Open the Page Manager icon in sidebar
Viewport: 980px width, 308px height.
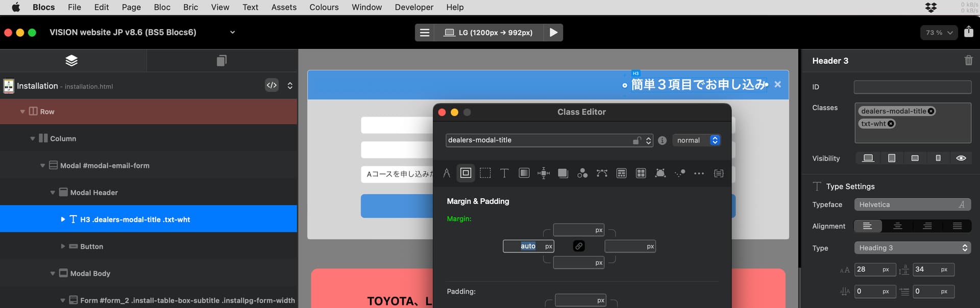tap(221, 61)
